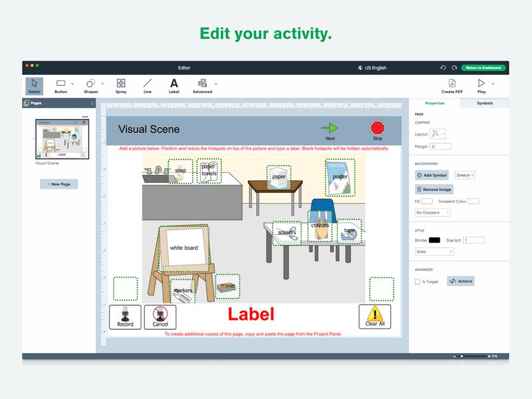Choose the Select arrow tool
Viewport: 532px width, 399px height.
click(x=35, y=86)
